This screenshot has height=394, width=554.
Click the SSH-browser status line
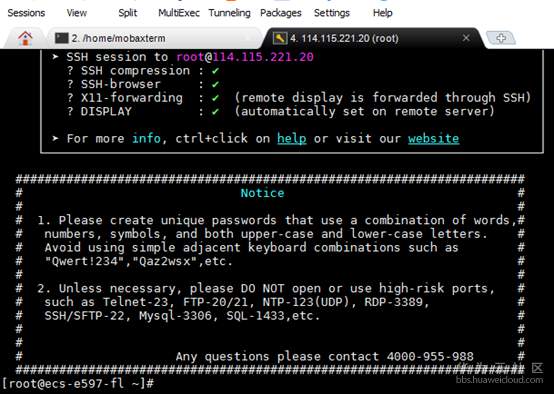click(143, 84)
